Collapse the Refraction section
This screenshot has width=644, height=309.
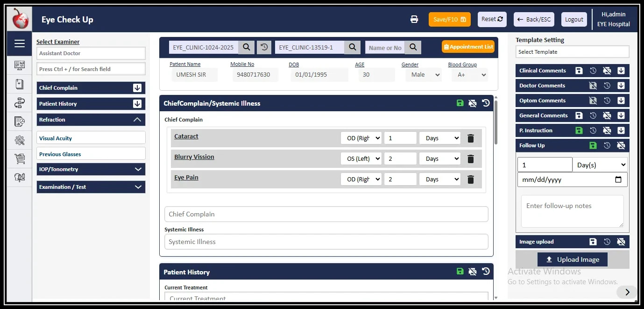91,120
